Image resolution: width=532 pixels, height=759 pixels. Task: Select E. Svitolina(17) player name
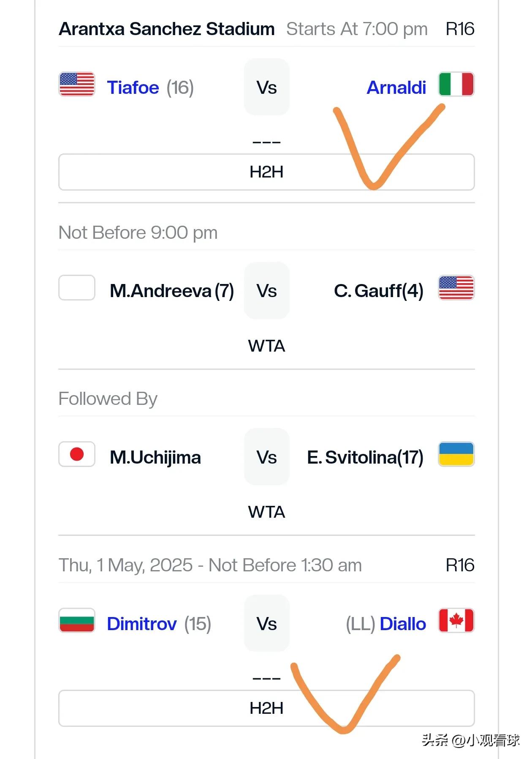365,457
